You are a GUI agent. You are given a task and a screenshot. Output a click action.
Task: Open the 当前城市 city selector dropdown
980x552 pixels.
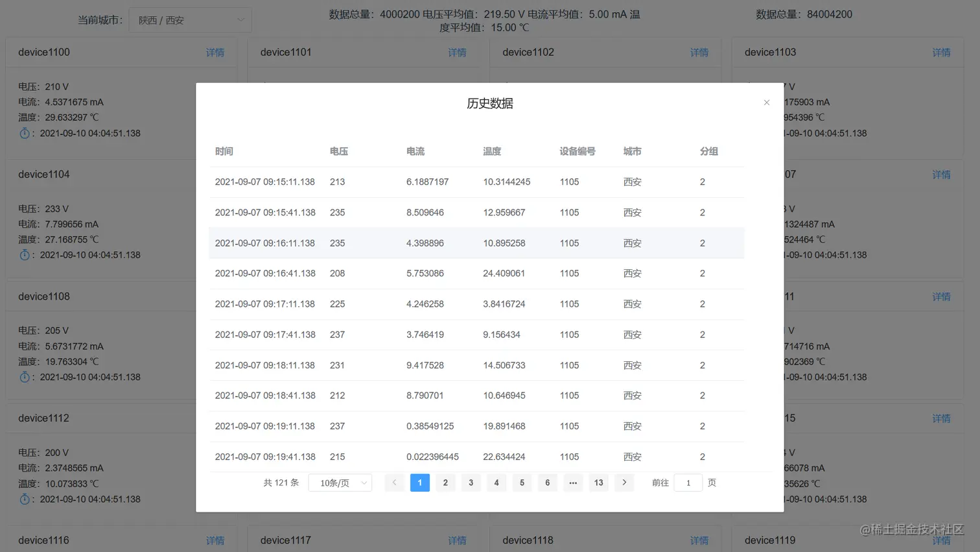click(x=190, y=20)
